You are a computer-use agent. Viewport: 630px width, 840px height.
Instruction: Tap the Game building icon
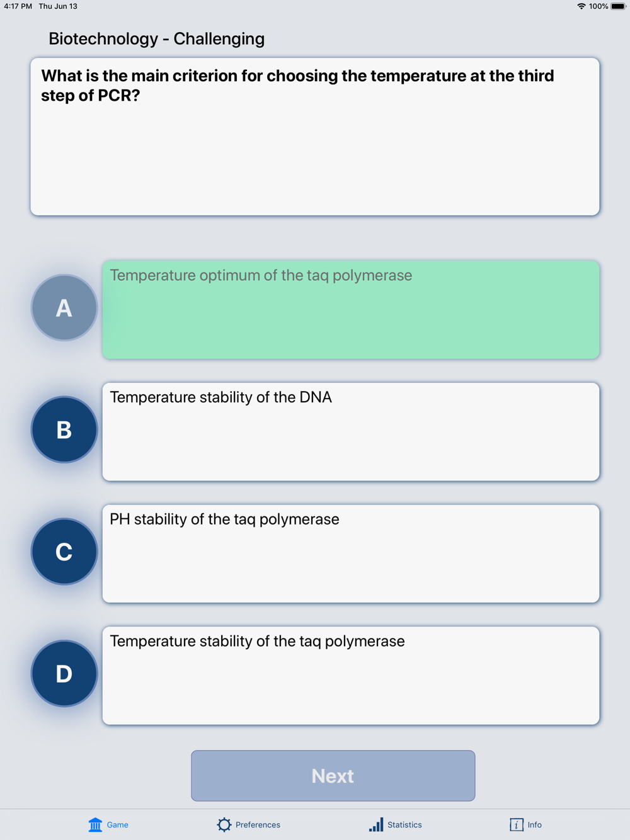click(95, 825)
